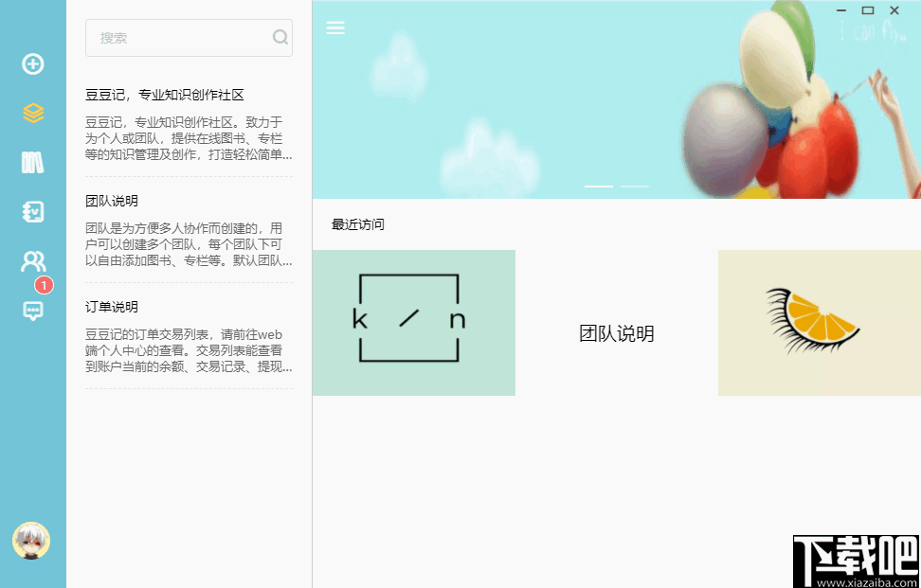Screen dimensions: 921x588
Task: Click the notification badge showing 1
Action: click(44, 284)
